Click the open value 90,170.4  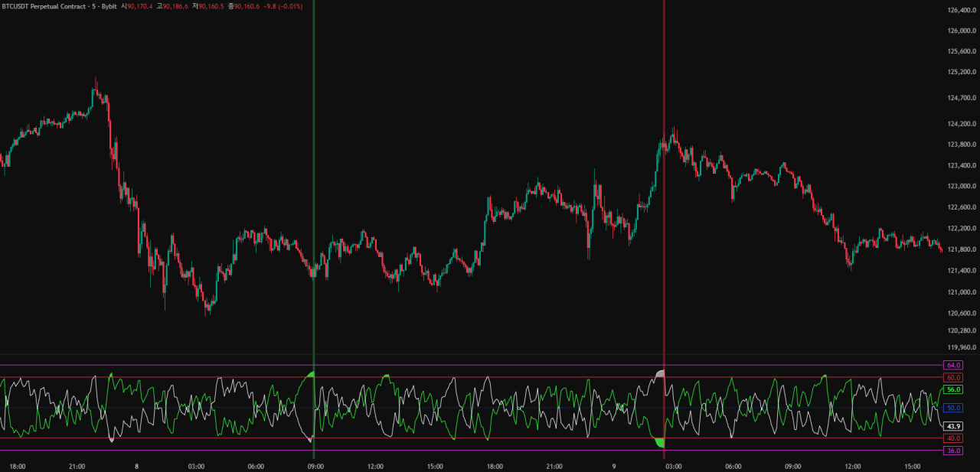point(142,5)
